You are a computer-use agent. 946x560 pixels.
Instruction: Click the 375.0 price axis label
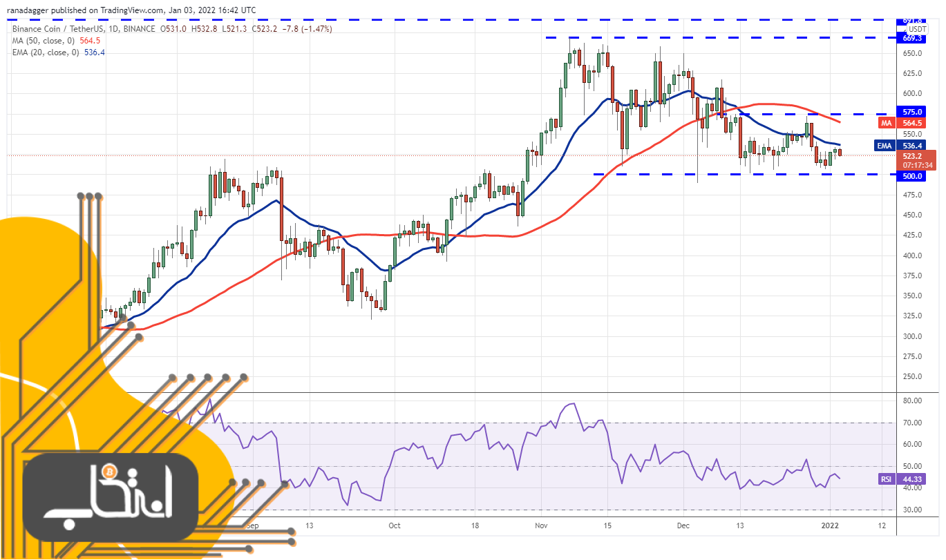(x=913, y=276)
